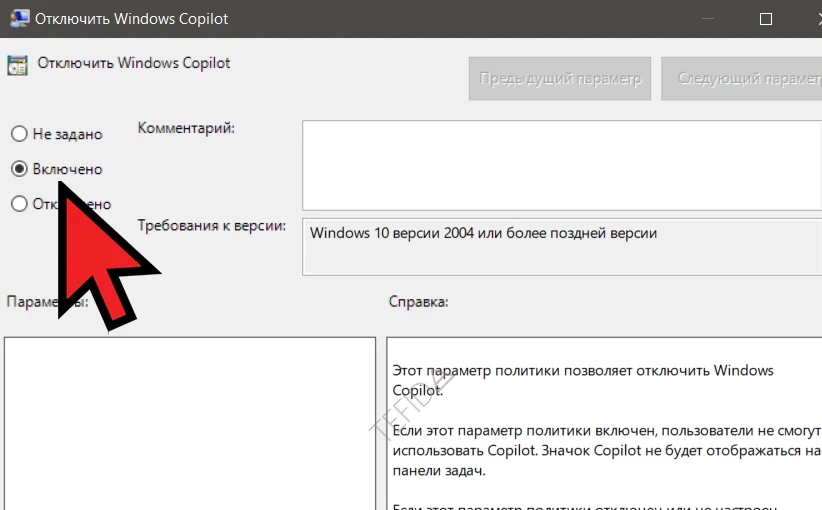The image size is (822, 510).
Task: Click the 'Справка:' label
Action: [418, 302]
